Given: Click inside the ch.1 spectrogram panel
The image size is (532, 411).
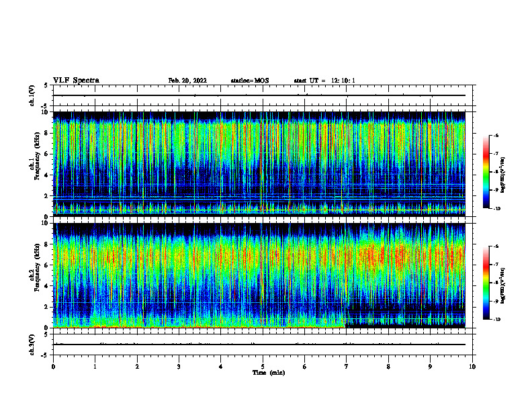Looking at the screenshot, I should pos(259,164).
